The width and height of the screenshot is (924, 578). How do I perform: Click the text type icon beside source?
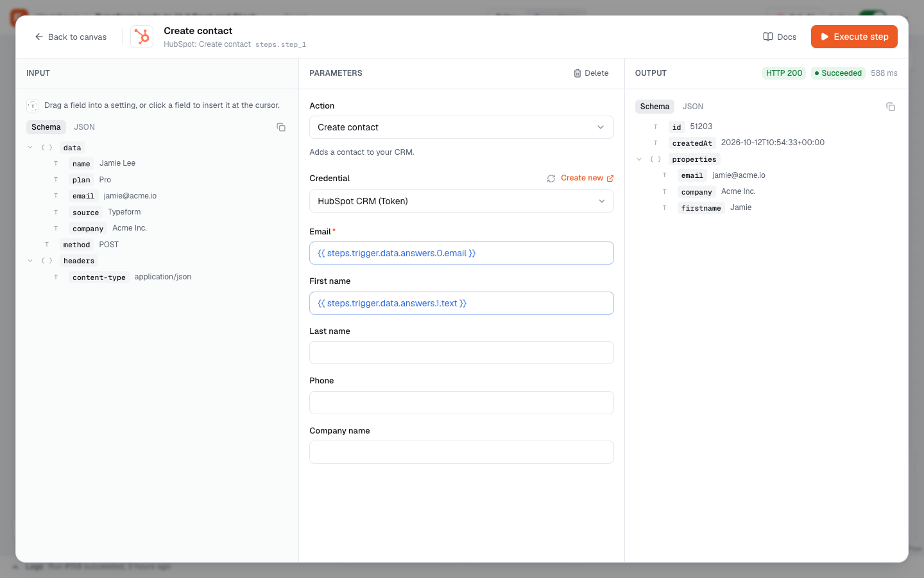point(56,213)
